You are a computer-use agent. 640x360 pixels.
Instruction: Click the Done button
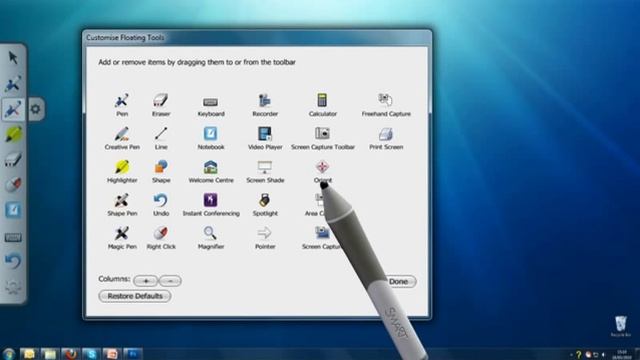point(400,282)
